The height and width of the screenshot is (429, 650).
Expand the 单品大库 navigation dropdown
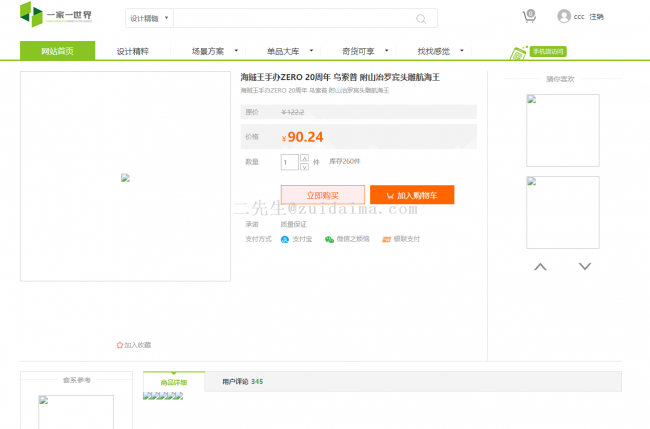coord(289,51)
